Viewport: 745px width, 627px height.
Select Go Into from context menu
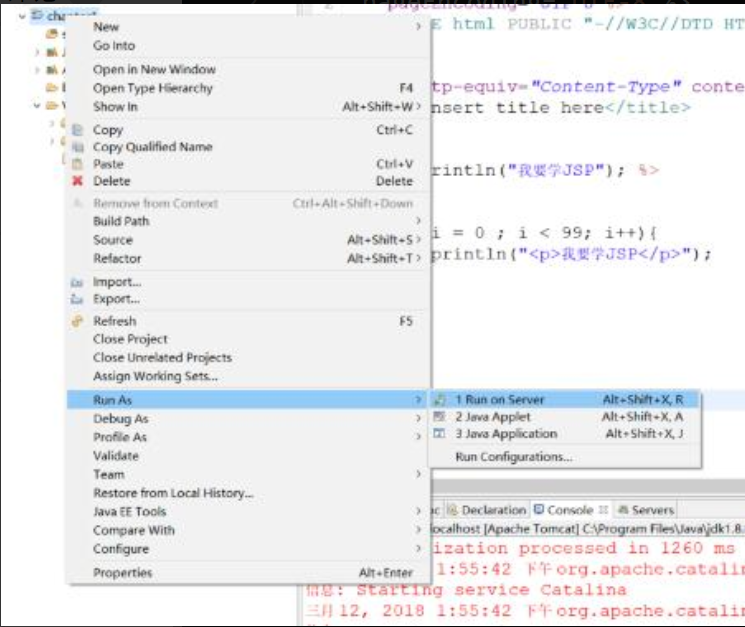pos(248,46)
